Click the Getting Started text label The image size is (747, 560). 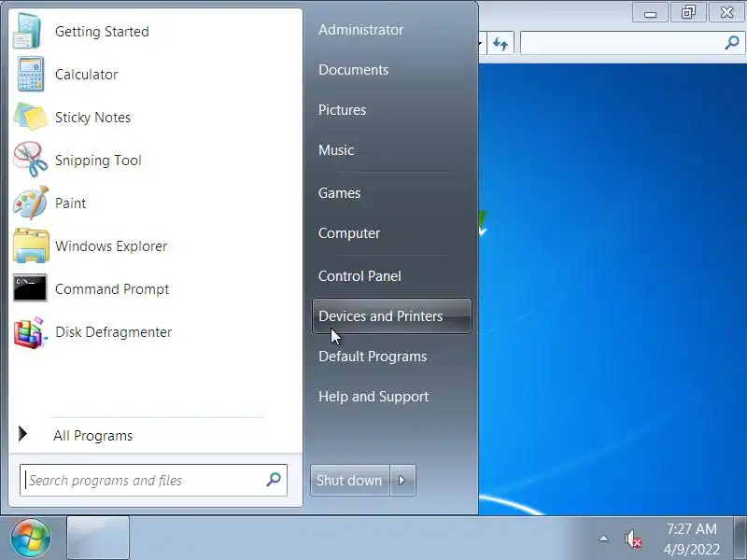[102, 32]
